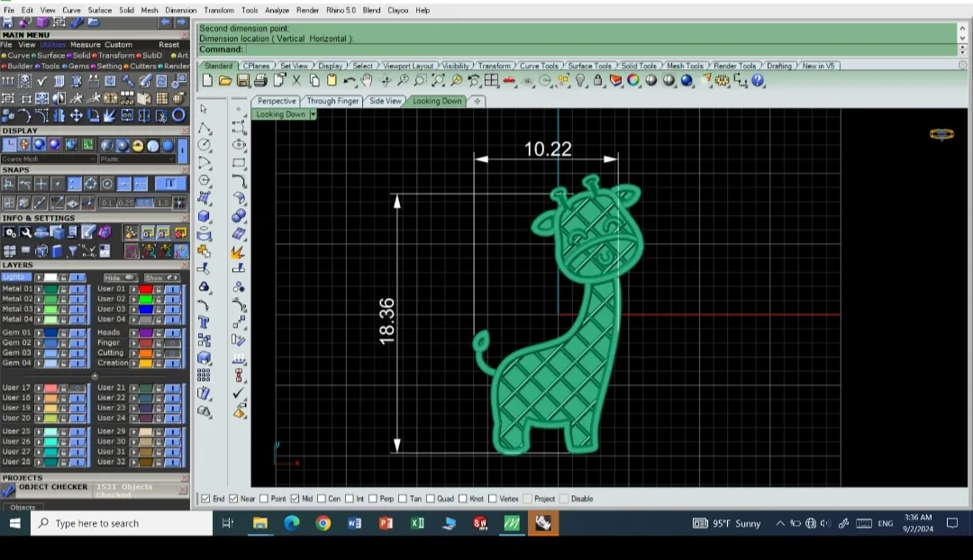
Task: Open the Looking Down viewport dropdown arrow
Action: coord(313,114)
